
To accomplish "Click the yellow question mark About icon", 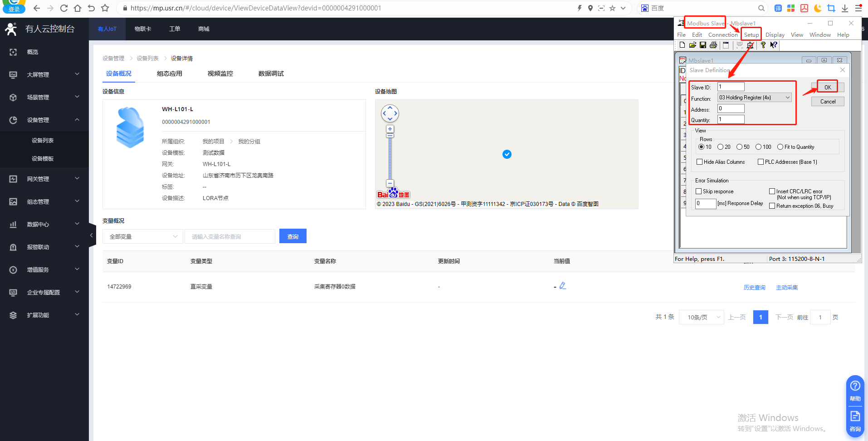I will 763,45.
